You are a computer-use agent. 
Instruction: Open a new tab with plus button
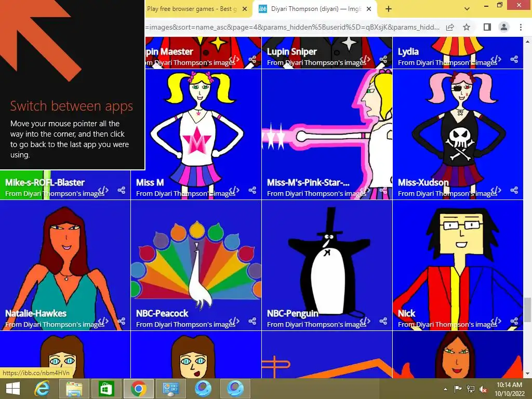(389, 9)
